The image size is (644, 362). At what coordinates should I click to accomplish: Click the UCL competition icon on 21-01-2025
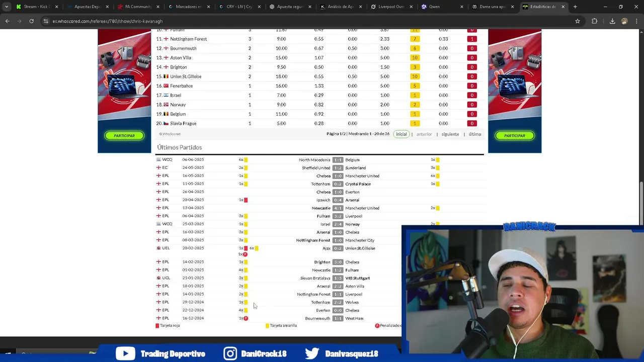click(158, 278)
